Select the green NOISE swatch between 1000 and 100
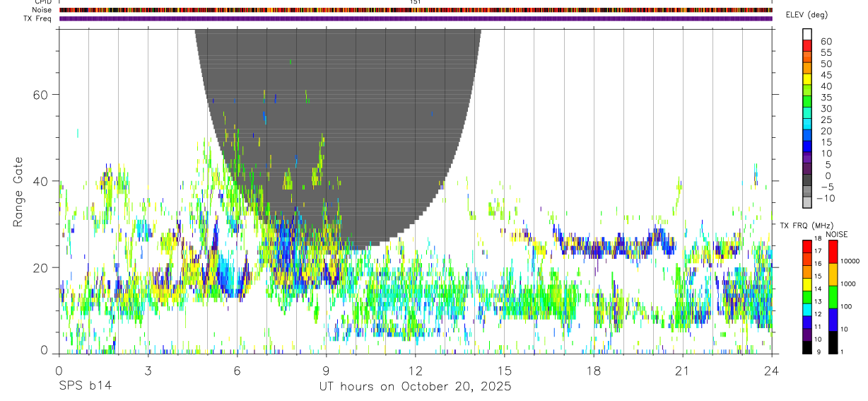The image size is (868, 401). (833, 297)
